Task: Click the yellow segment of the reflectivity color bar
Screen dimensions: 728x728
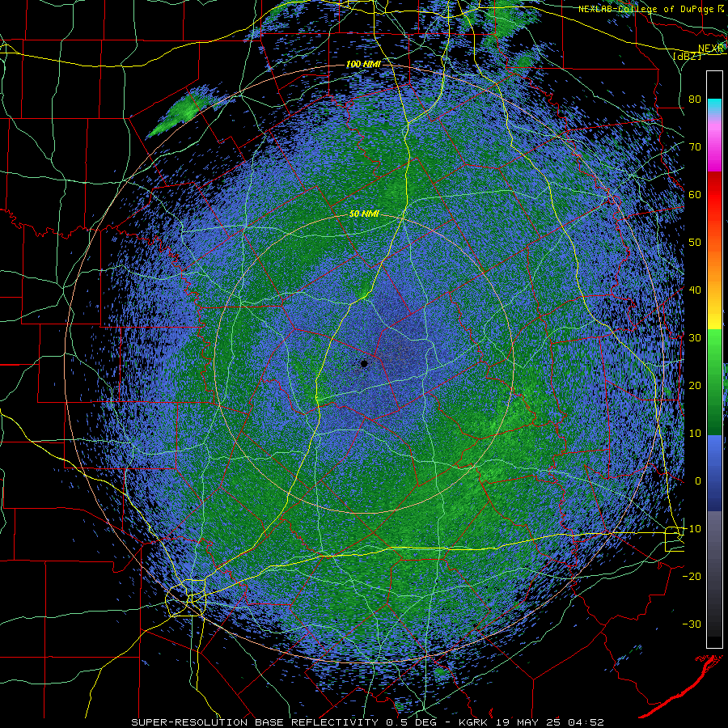Action: [x=714, y=312]
